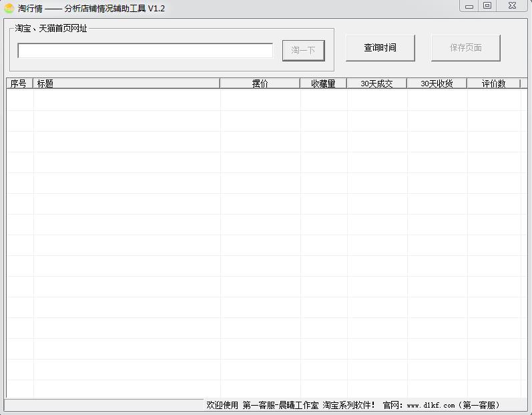Viewport: 532px width, 415px height.
Task: Maximize the 淘行情 window
Action: 487,6
